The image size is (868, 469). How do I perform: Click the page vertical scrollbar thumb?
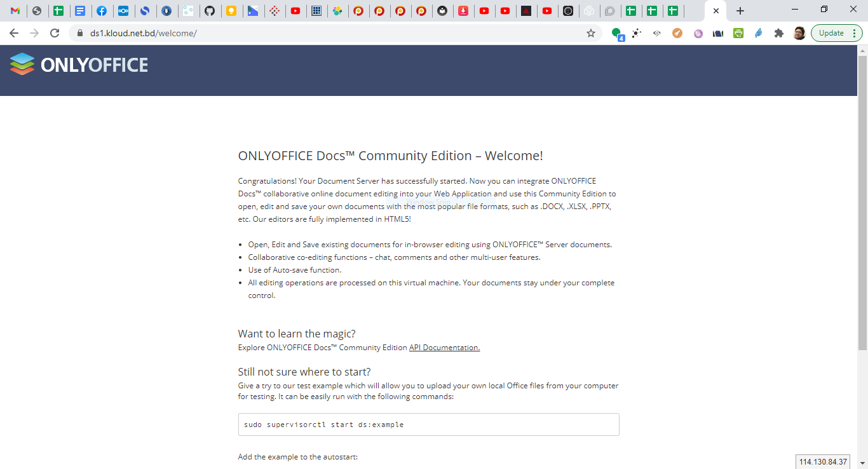862,202
